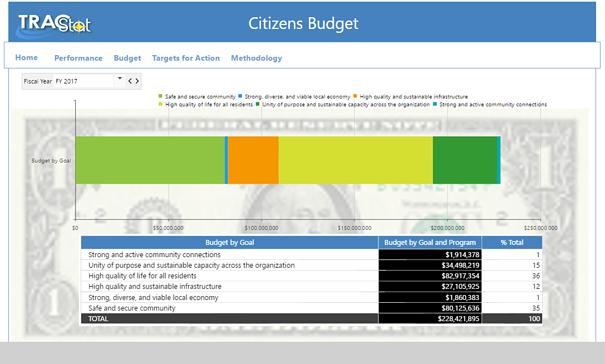Navigate to Targets for Action
This screenshot has width=605, height=364.
pos(186,58)
